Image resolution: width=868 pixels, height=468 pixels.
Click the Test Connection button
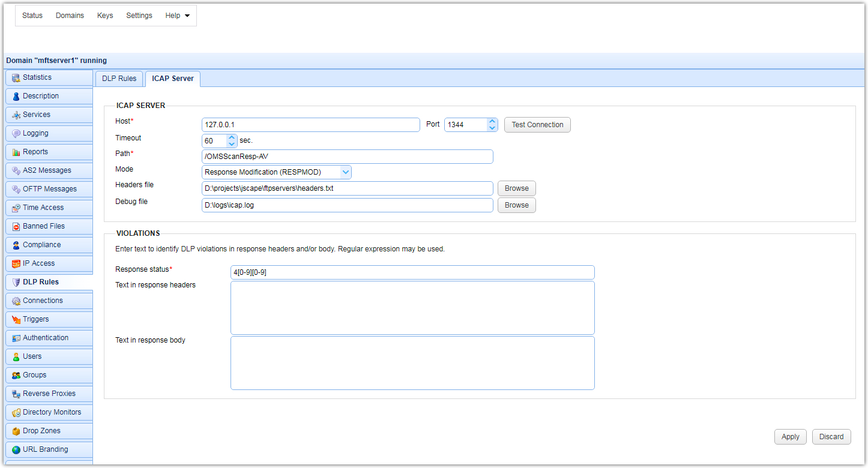click(537, 125)
